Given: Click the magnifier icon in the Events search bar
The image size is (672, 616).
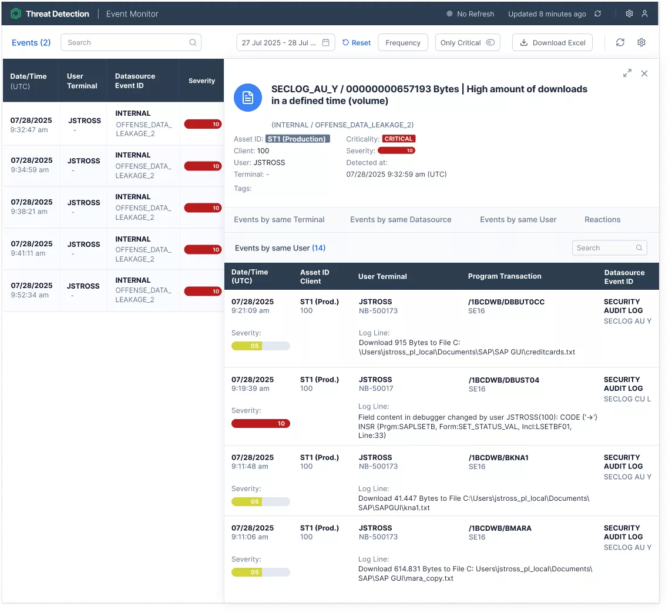Looking at the screenshot, I should pos(193,42).
